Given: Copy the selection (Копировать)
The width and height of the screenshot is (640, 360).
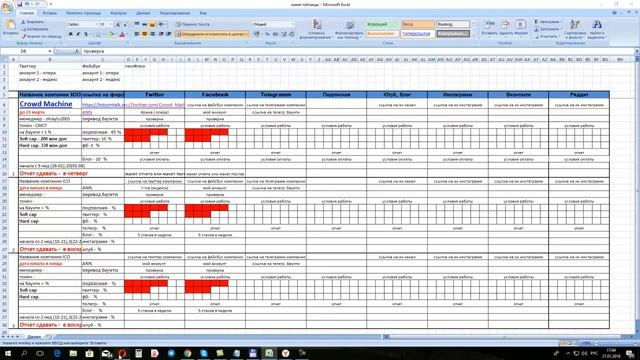Looking at the screenshot, I should click(35, 29).
